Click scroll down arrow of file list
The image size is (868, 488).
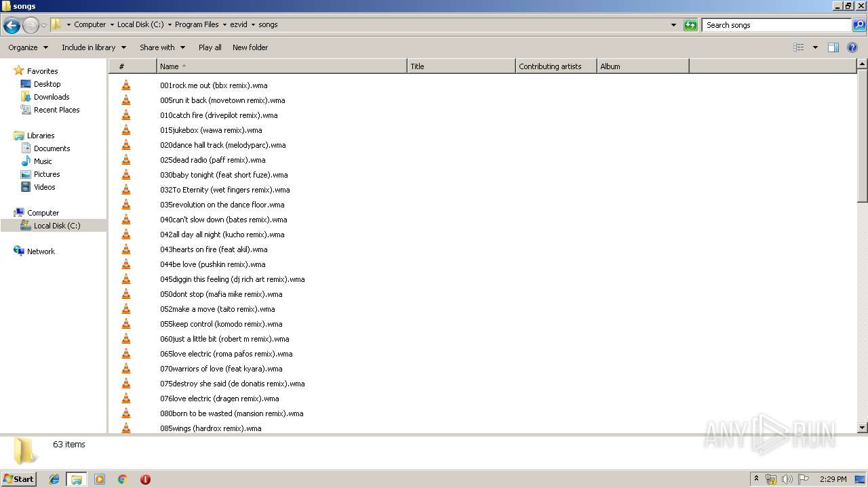863,428
